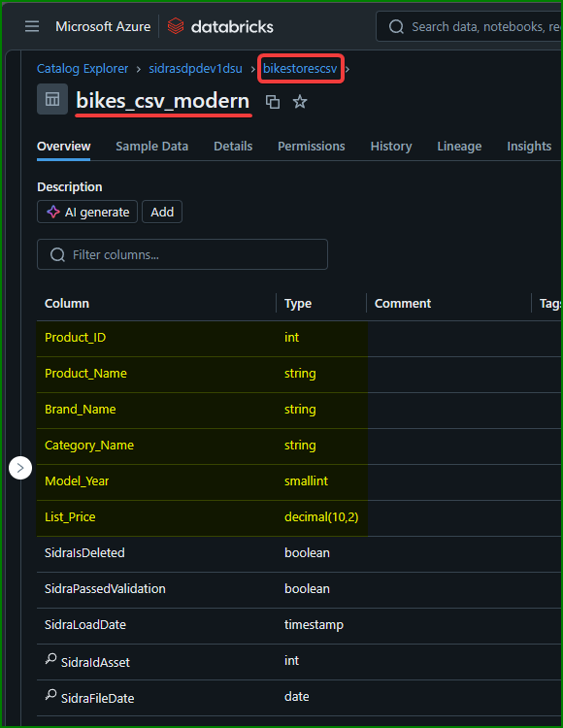563x728 pixels.
Task: Open the History tab
Action: pos(391,147)
